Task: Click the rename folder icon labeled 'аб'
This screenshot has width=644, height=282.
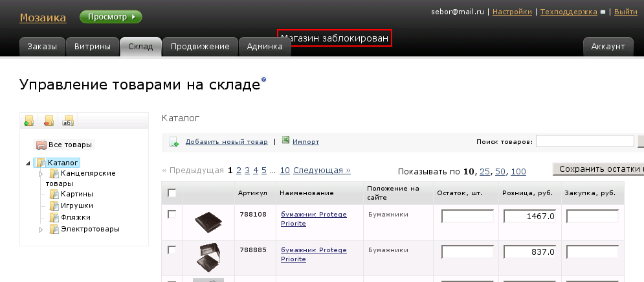Action: [68, 121]
